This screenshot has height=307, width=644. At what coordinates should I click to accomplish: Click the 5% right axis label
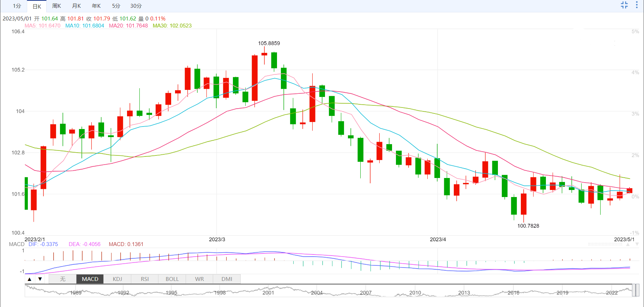coord(635,32)
